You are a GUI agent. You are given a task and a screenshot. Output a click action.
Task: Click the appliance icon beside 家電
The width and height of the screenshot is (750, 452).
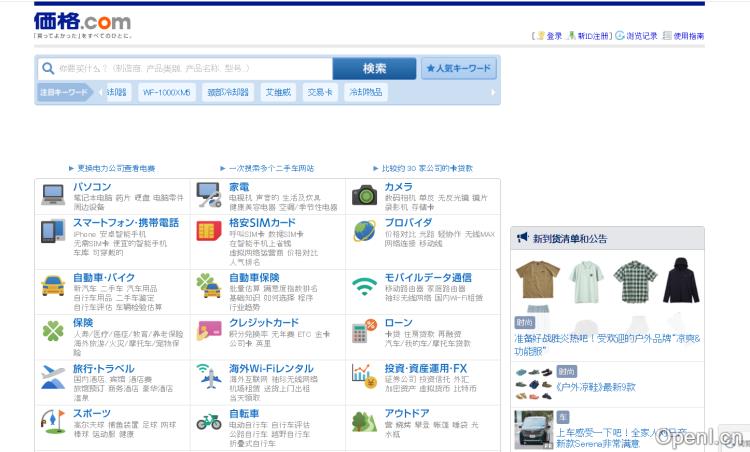(209, 195)
